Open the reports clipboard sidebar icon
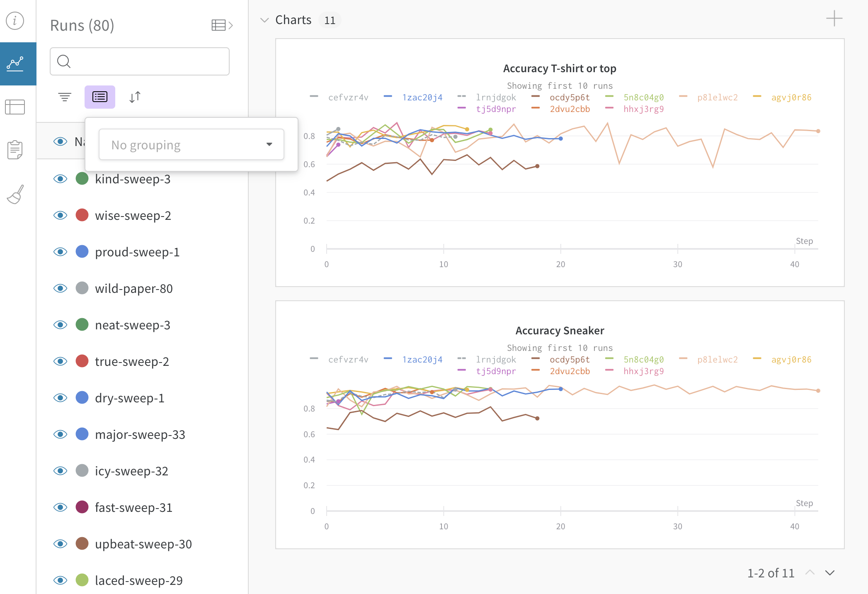This screenshot has width=868, height=594. click(x=15, y=150)
